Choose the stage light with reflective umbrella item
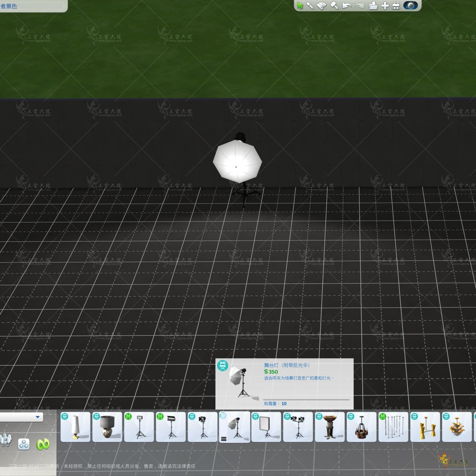Viewport: 476px width, 476px height. tap(235, 427)
